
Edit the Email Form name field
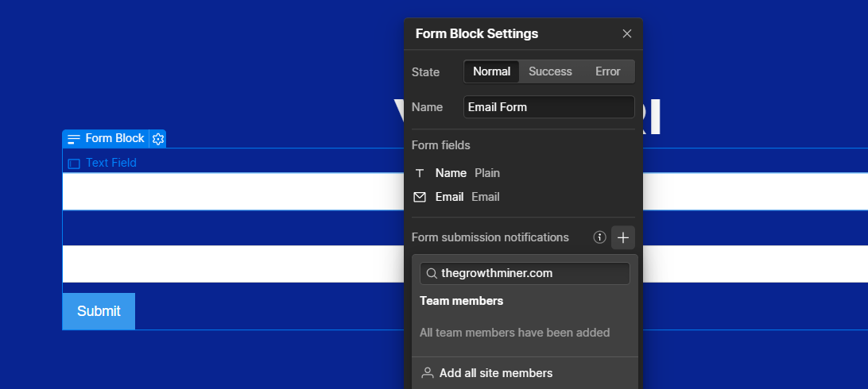(548, 106)
